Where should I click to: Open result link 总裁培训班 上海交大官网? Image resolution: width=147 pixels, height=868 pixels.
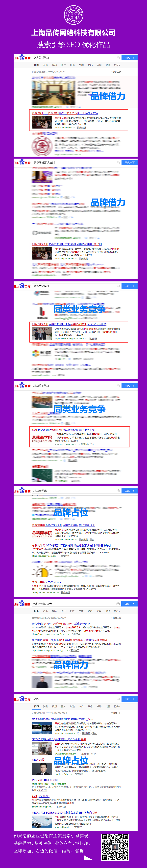coord(65,113)
